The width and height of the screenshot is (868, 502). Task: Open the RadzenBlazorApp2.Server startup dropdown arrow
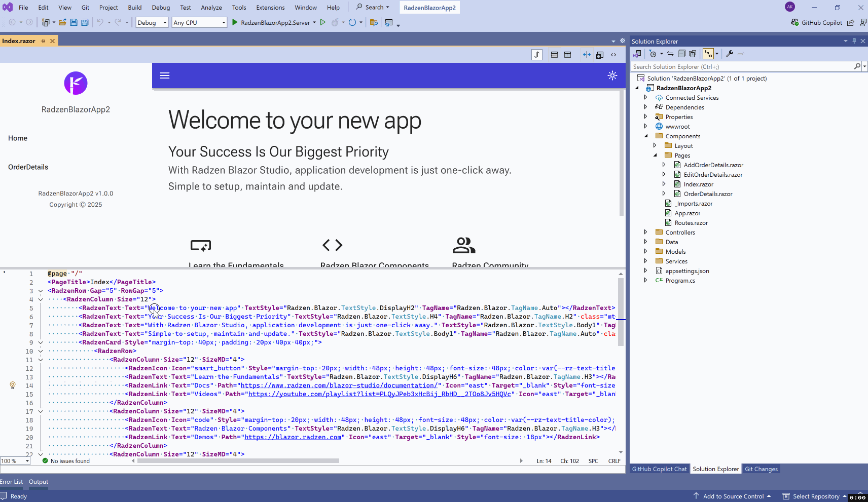[x=314, y=22]
